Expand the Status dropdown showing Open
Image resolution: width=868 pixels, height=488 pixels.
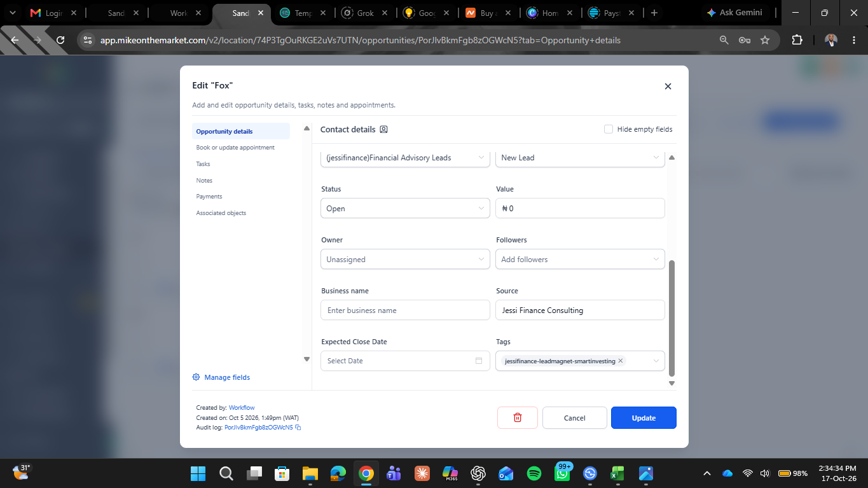(x=405, y=208)
